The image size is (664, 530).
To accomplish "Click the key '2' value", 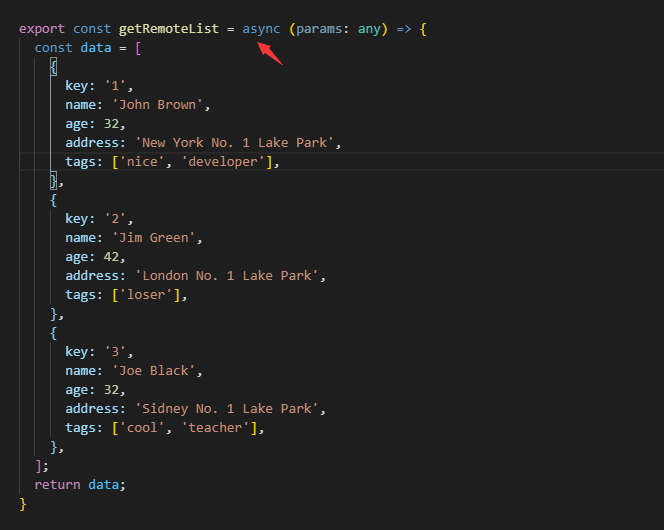I will coord(115,218).
